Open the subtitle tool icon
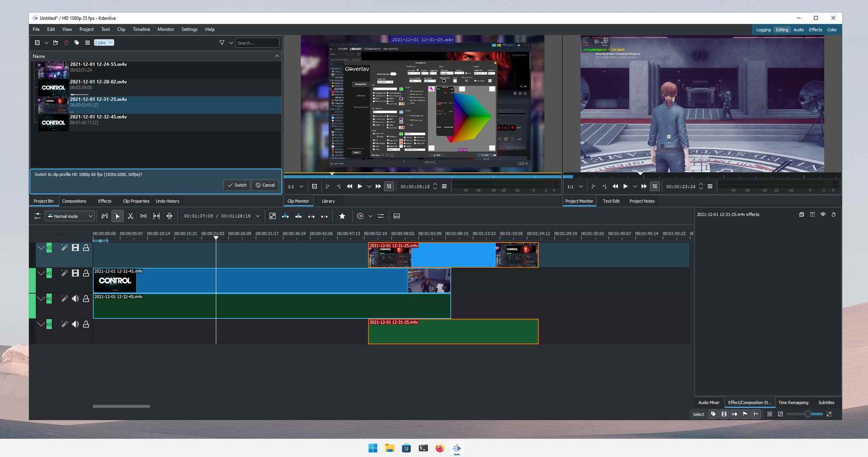The width and height of the screenshot is (868, 457). point(397,216)
